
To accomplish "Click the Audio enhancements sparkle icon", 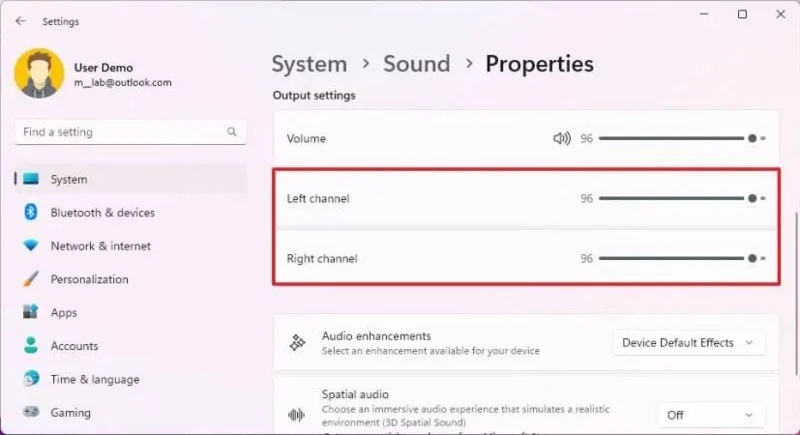I will [x=297, y=343].
